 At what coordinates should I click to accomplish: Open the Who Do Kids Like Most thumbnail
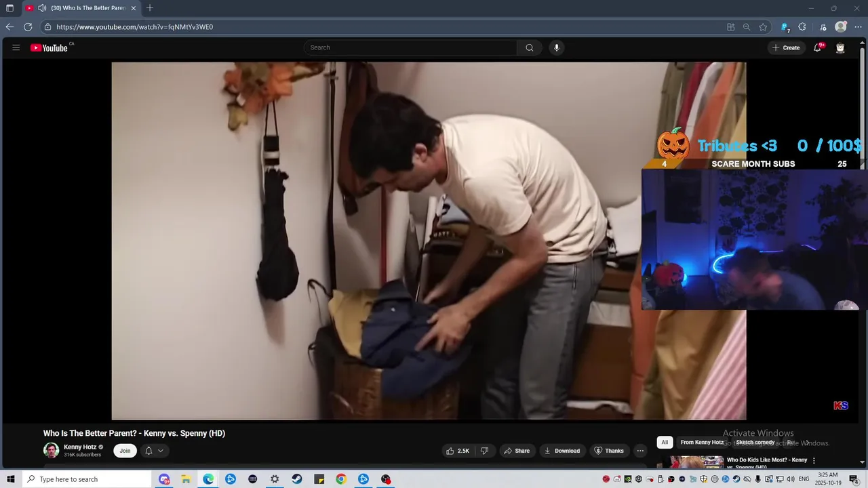(x=690, y=462)
